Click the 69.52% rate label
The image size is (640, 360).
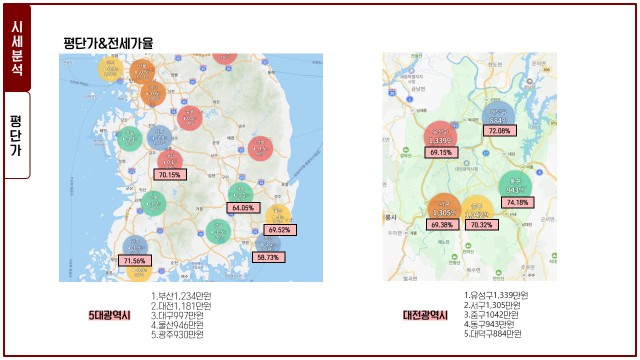tap(280, 230)
